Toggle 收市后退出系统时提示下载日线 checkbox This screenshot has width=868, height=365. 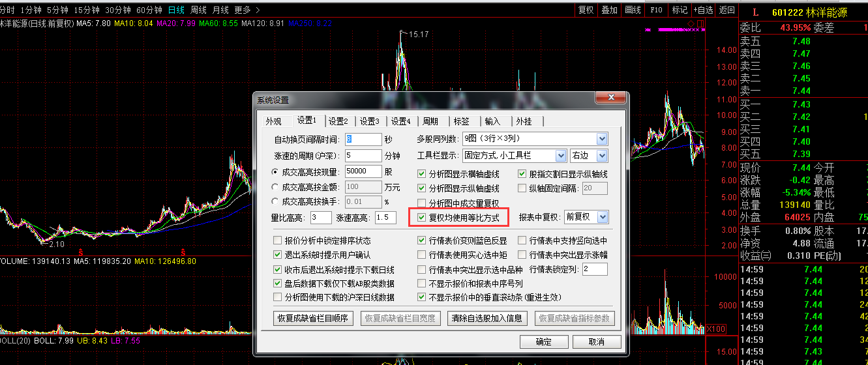[x=278, y=269]
